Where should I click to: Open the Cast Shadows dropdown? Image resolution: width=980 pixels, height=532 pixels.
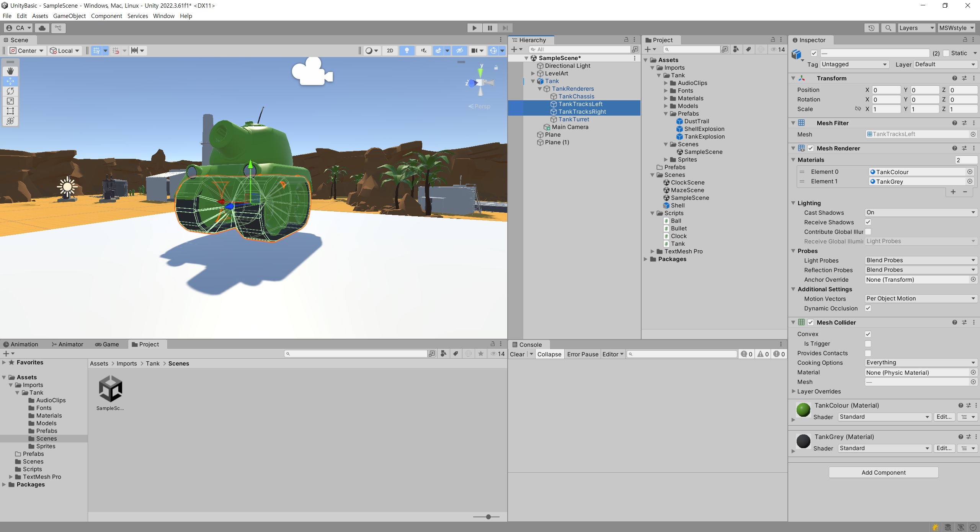(921, 212)
